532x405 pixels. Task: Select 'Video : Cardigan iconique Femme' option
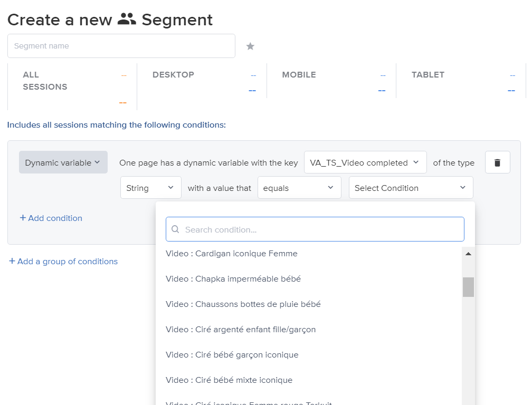click(x=232, y=253)
